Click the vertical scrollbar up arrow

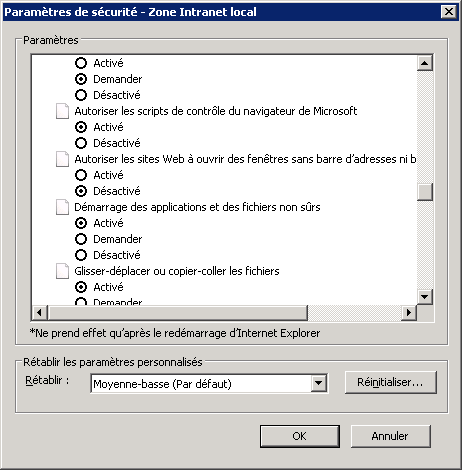tap(425, 63)
